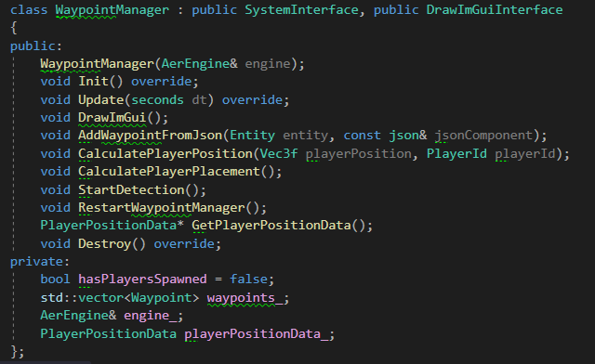The width and height of the screenshot is (595, 364).
Task: Click the waypoints_ member variable
Action: [245, 298]
